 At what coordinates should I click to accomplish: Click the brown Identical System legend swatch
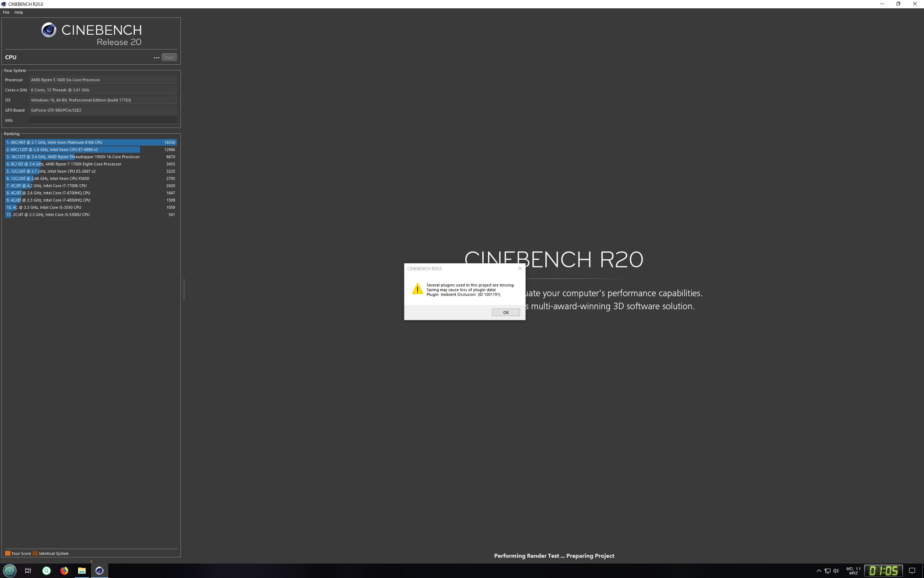(x=35, y=553)
